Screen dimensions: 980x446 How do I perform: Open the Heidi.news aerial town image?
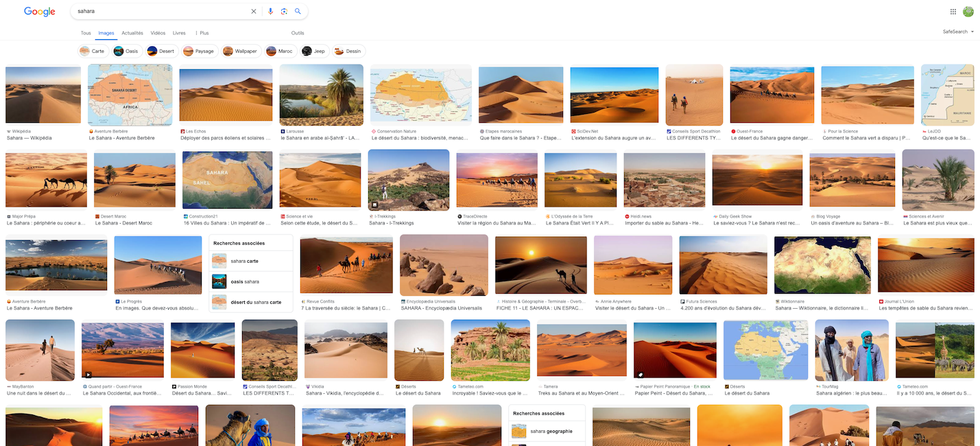point(665,180)
